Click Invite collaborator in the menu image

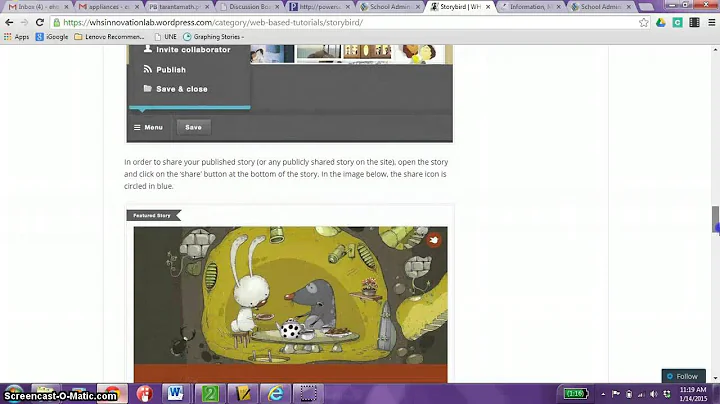coord(187,50)
